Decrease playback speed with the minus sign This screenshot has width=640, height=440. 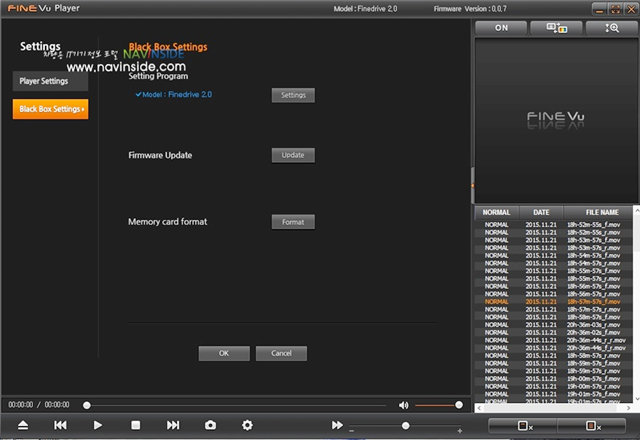351,431
